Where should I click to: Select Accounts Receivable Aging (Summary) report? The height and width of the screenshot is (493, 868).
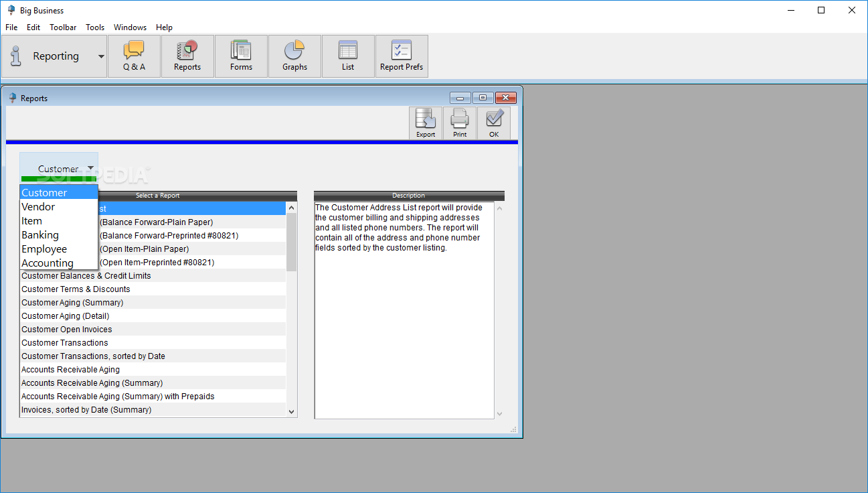pyautogui.click(x=153, y=383)
